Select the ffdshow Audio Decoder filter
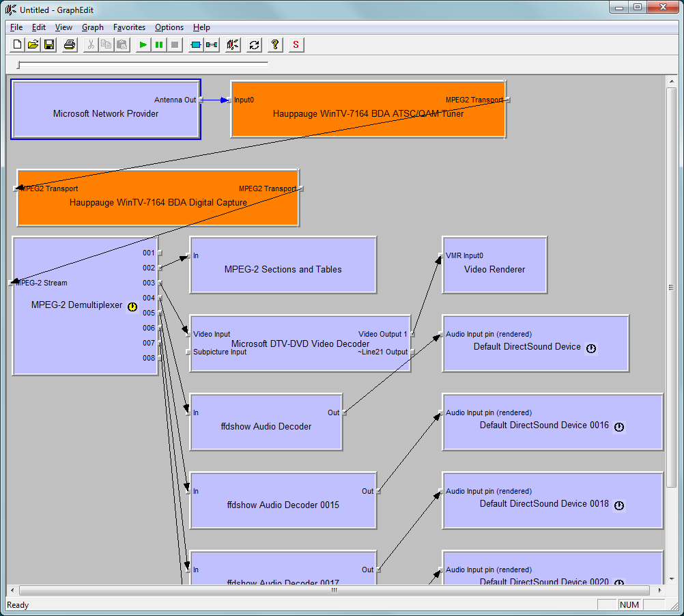This screenshot has width=684, height=616. 266,422
